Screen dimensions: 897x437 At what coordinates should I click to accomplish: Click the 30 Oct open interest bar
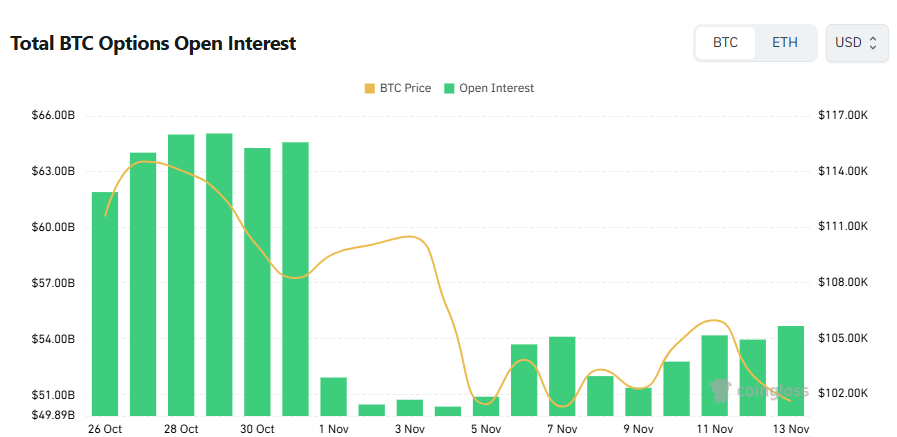click(x=257, y=281)
